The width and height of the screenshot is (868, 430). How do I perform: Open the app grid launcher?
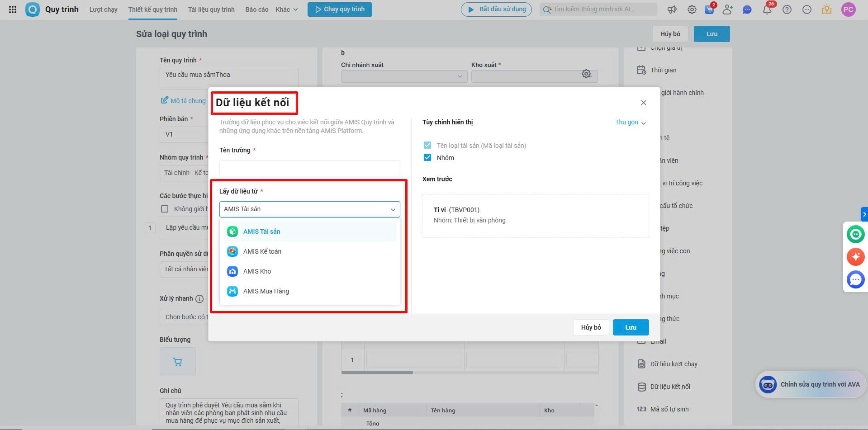pos(13,9)
